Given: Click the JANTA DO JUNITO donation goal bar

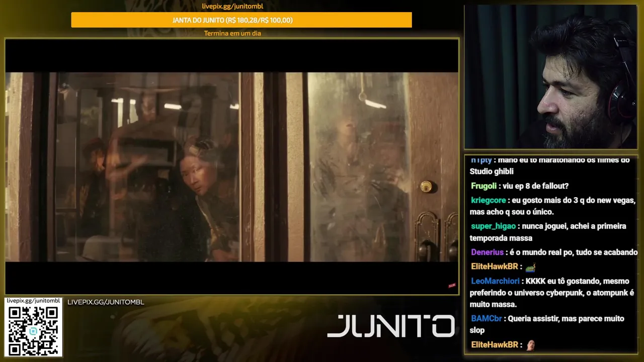Looking at the screenshot, I should (x=242, y=20).
